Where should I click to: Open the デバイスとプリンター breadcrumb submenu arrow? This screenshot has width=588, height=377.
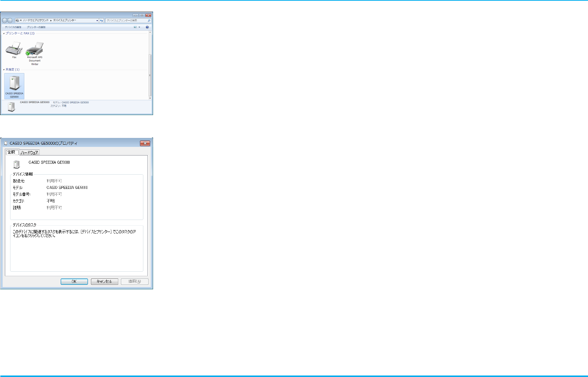point(51,21)
